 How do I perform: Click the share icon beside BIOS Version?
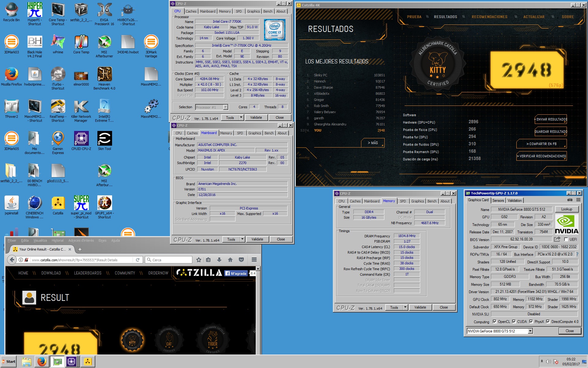(x=557, y=239)
